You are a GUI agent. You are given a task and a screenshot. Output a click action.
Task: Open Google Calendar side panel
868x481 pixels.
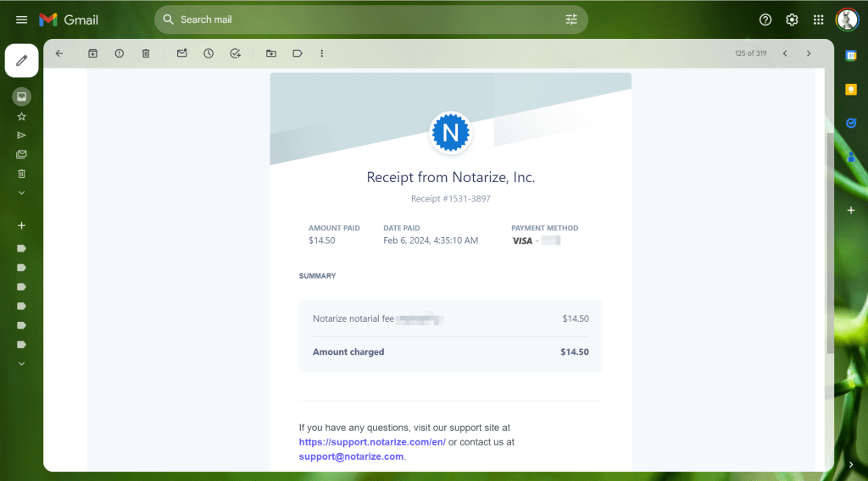[851, 56]
